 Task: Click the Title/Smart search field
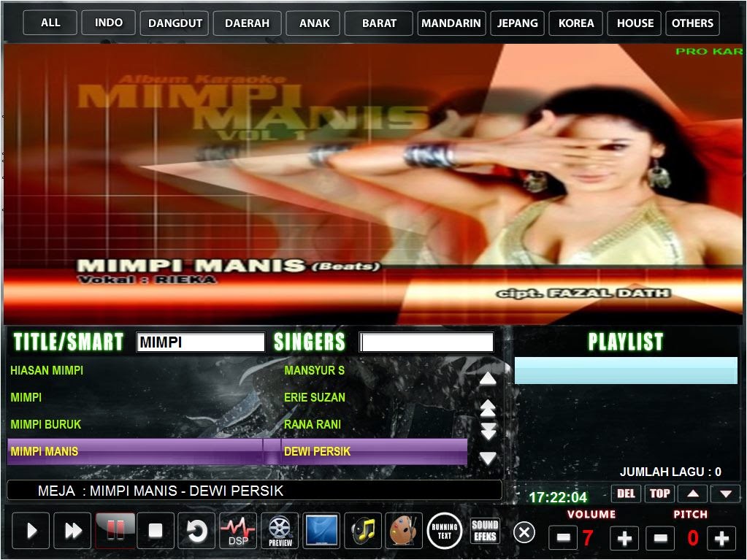click(201, 342)
